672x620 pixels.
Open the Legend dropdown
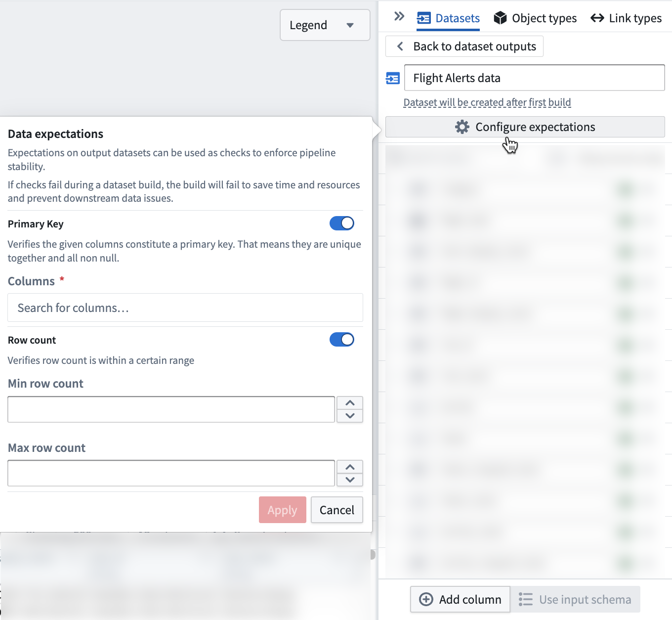[325, 25]
